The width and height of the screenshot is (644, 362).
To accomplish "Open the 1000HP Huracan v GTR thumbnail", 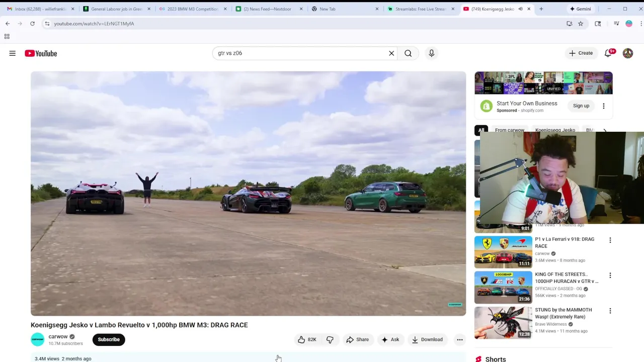I will [x=503, y=287].
